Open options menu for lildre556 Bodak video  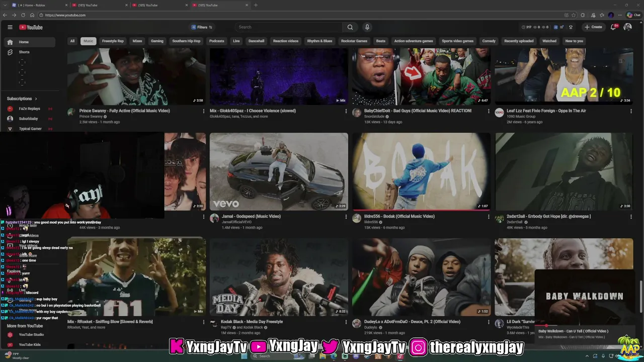click(x=489, y=217)
